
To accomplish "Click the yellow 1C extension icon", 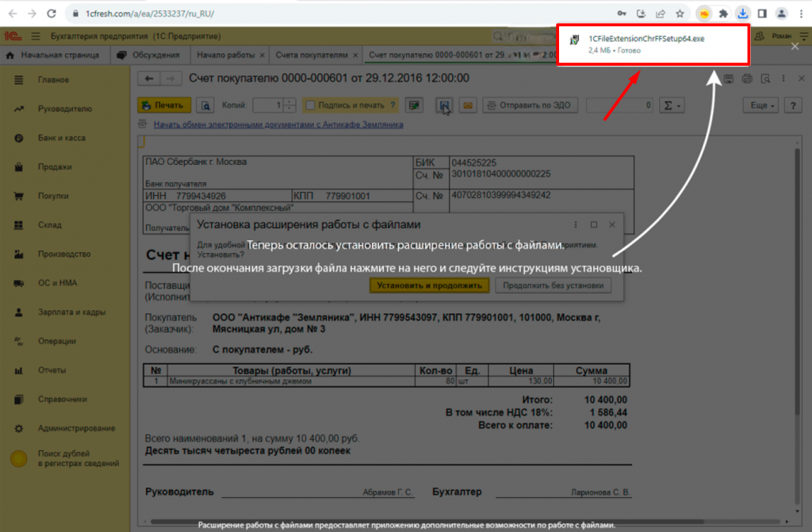I will coord(704,14).
